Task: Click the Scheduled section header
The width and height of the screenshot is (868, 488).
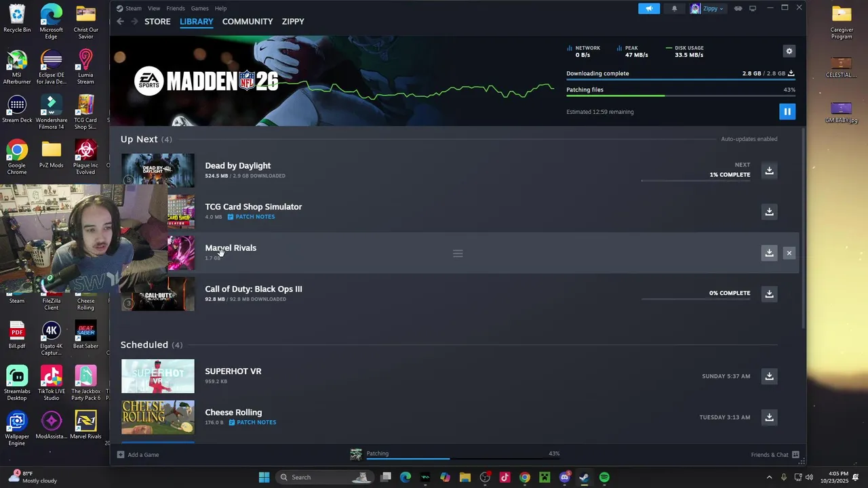Action: 151,345
